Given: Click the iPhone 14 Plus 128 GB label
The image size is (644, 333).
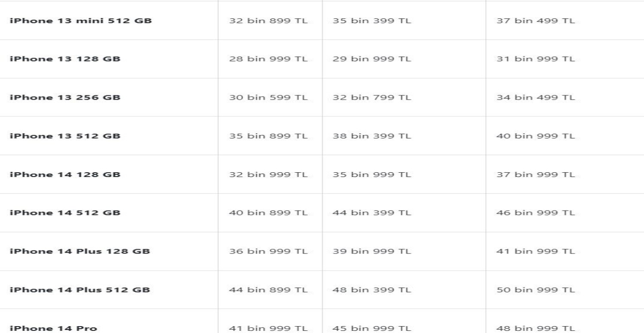Looking at the screenshot, I should point(80,251).
